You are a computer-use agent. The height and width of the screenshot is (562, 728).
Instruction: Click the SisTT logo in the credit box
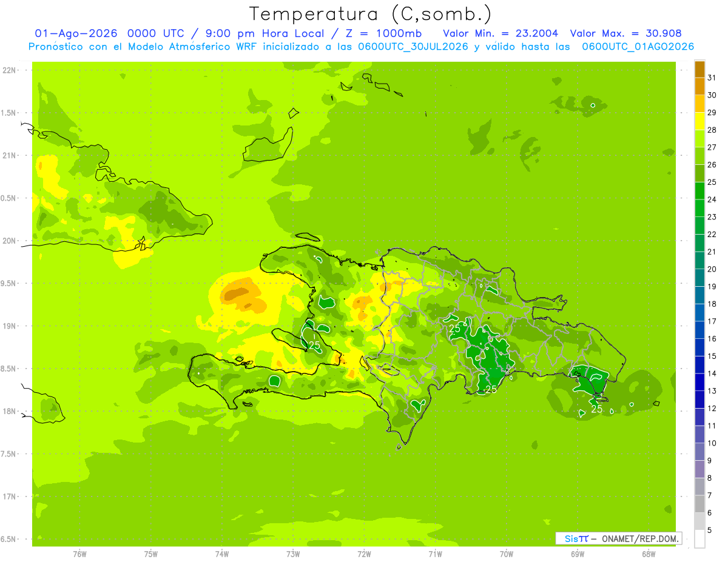576,538
